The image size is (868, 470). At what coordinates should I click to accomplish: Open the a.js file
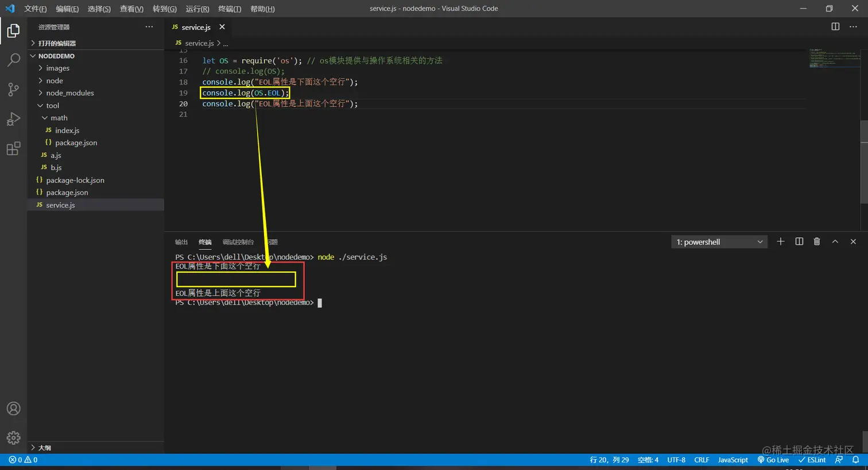click(96, 155)
